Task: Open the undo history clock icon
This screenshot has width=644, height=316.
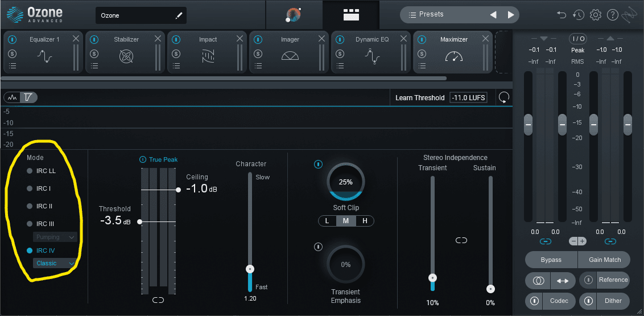Action: [578, 15]
